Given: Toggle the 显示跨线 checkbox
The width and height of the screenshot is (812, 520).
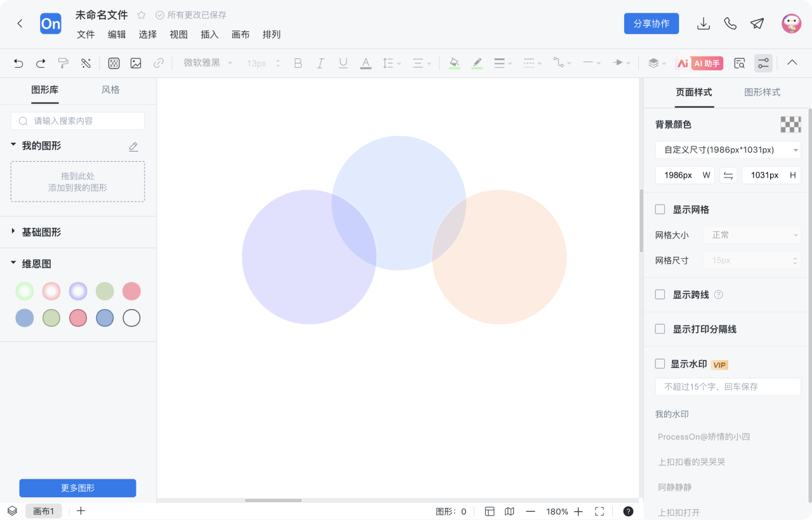Looking at the screenshot, I should [x=660, y=294].
